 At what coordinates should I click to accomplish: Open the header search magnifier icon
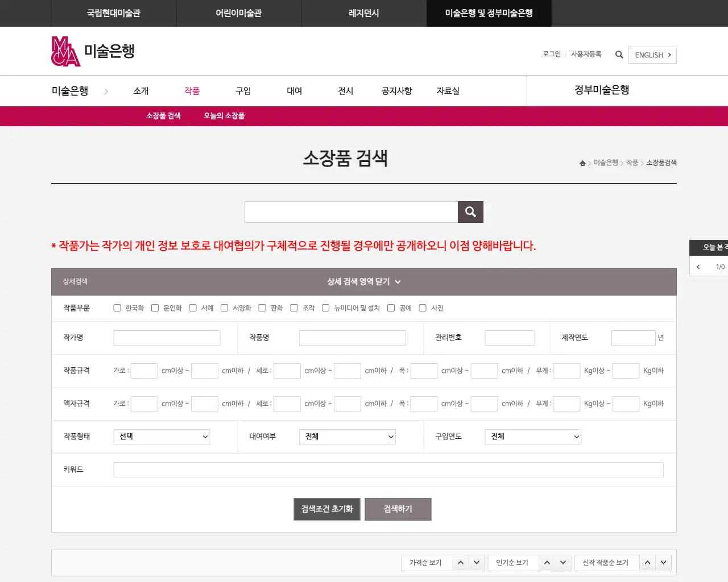[x=619, y=55]
